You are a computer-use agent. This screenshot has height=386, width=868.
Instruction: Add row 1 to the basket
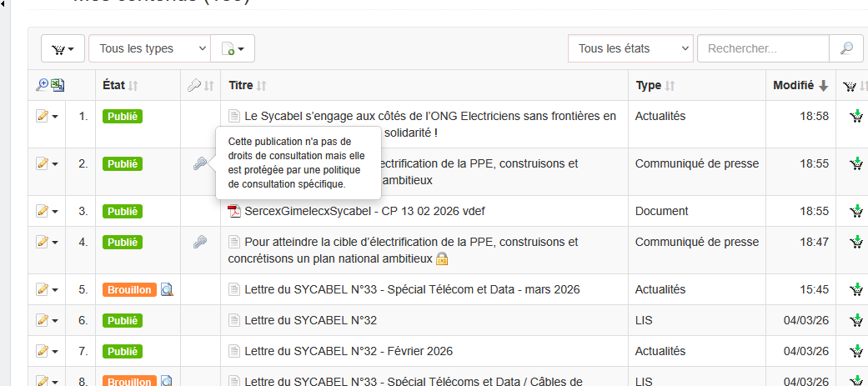click(855, 117)
